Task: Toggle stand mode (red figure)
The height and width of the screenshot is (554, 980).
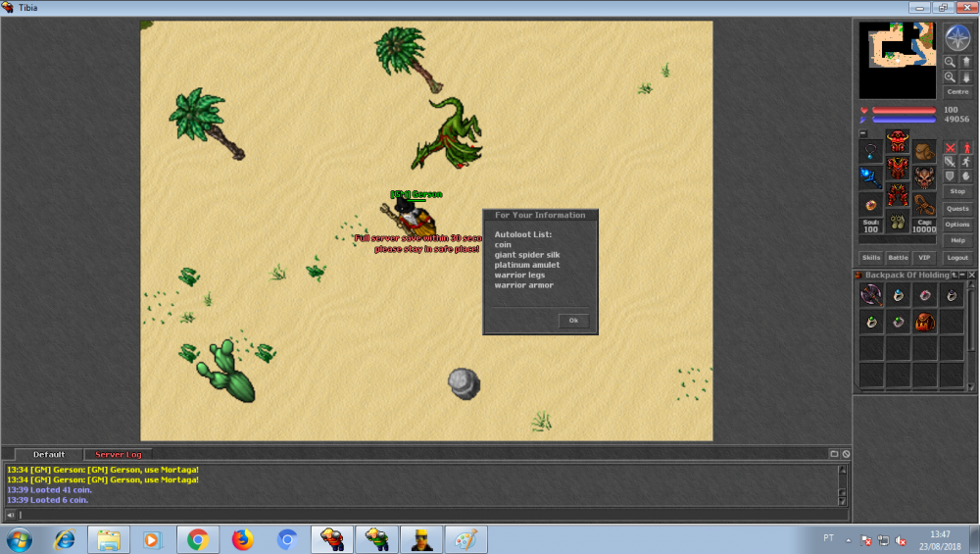Action: [967, 147]
